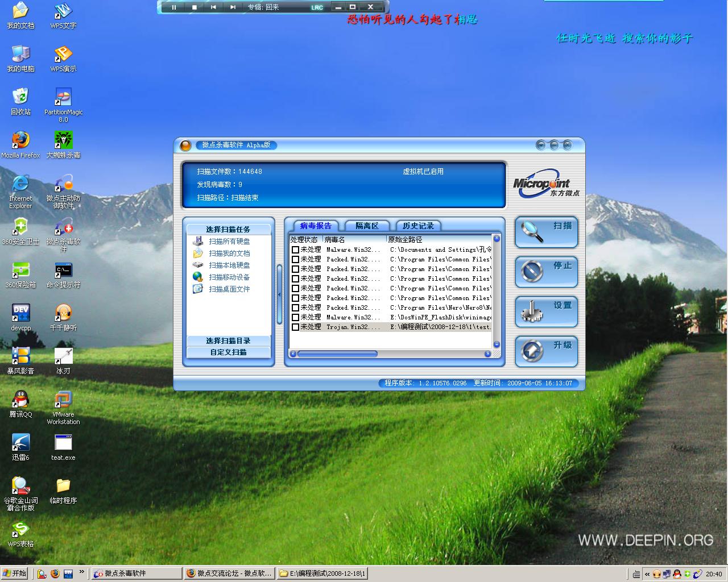Check the Packed.Win32 Nero8 row checkbox
Screen dimensions: 728x582
click(x=295, y=307)
